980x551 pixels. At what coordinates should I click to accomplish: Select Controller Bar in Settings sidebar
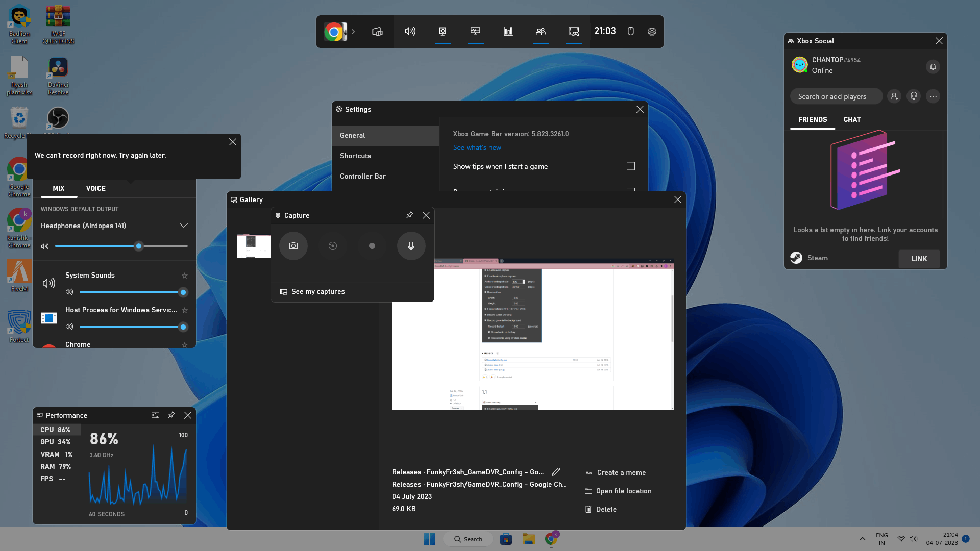point(385,177)
